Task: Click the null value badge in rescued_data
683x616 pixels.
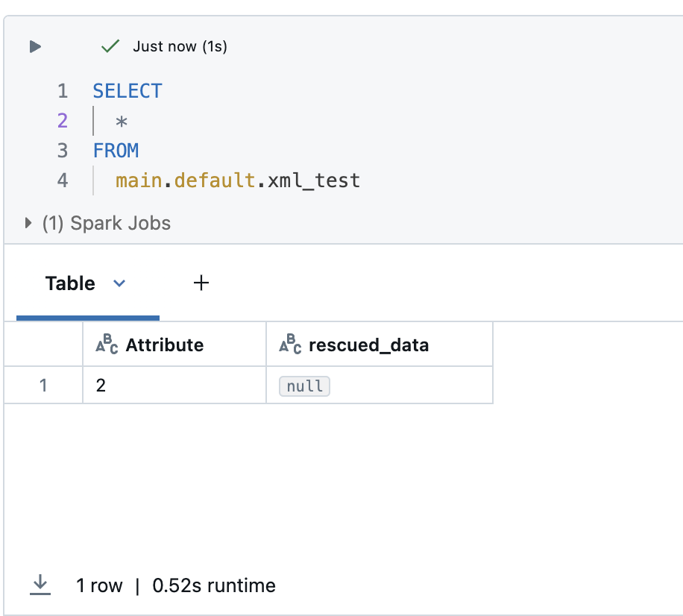Action: tap(303, 386)
